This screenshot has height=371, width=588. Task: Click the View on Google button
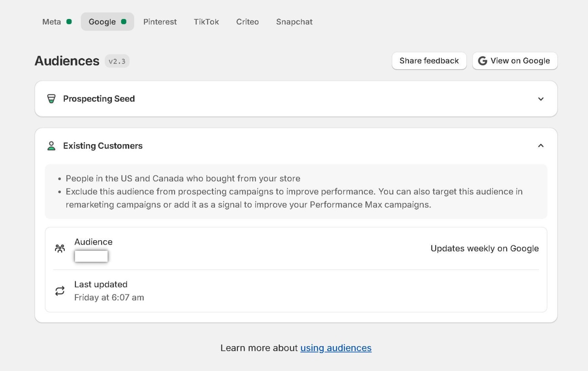click(515, 61)
